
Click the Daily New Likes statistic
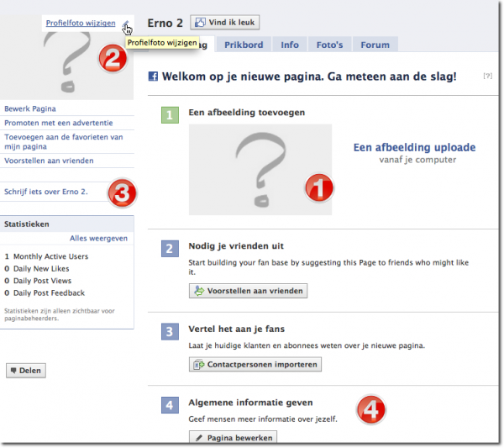37,268
